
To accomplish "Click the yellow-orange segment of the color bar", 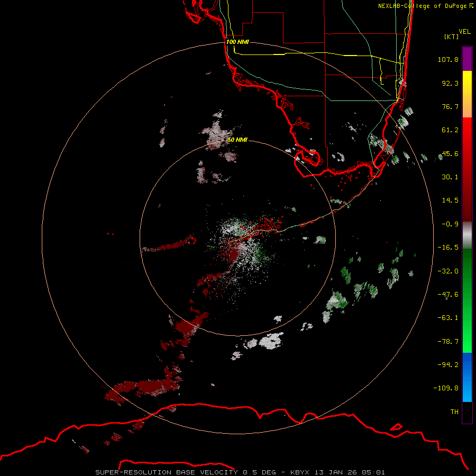I will pos(467,94).
